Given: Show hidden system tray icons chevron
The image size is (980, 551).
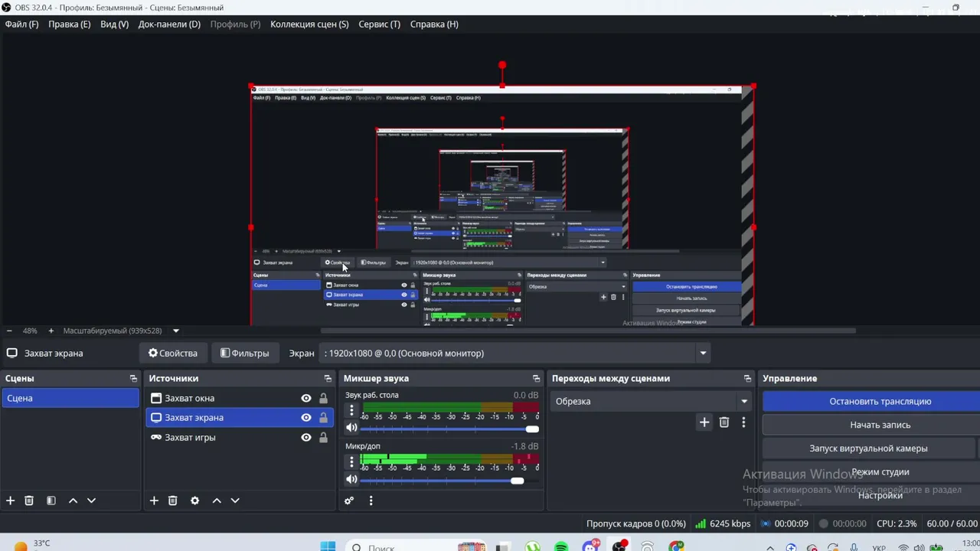Looking at the screenshot, I should click(770, 547).
